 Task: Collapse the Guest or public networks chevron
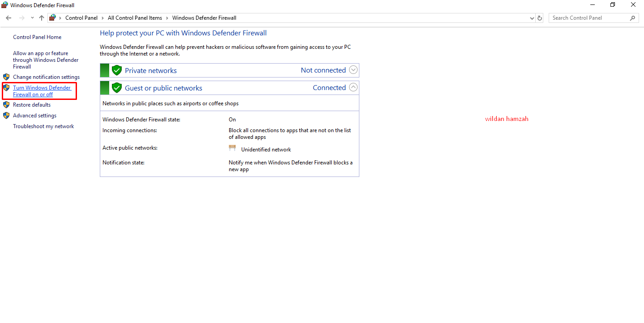point(354,87)
